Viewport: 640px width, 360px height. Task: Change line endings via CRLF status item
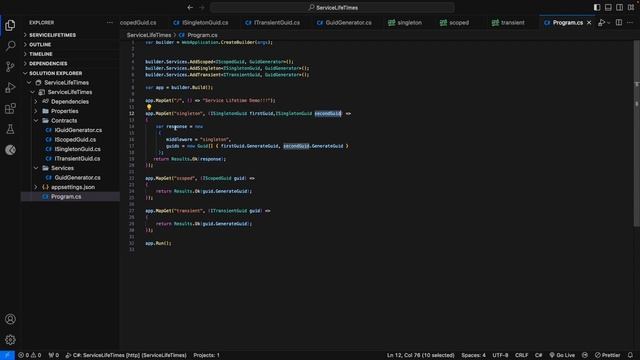click(x=521, y=355)
